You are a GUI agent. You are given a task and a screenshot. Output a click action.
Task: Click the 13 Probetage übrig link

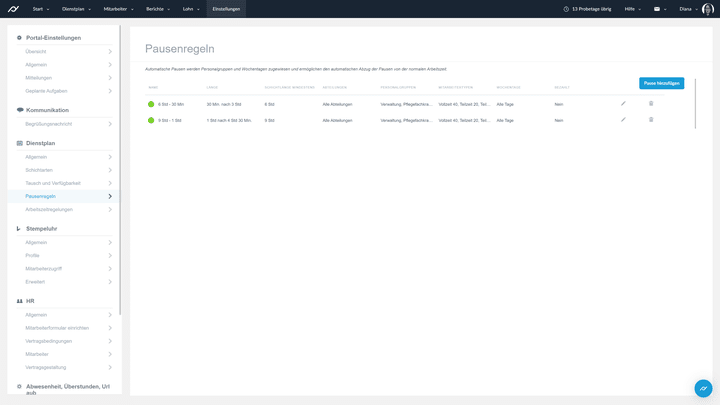point(589,9)
